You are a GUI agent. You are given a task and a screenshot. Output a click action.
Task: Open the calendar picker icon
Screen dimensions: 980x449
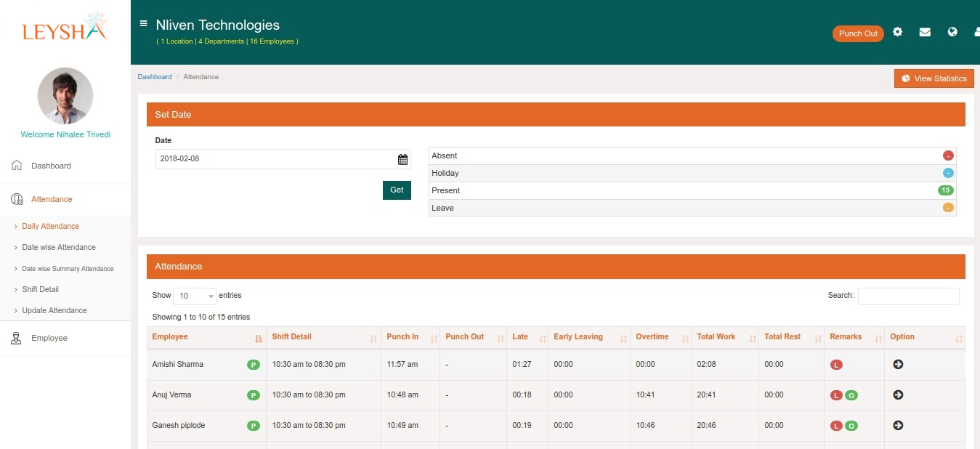[402, 159]
